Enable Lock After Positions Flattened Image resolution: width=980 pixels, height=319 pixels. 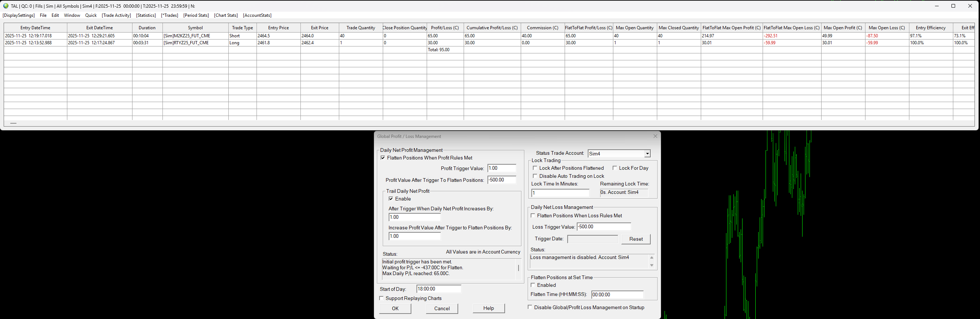[535, 168]
